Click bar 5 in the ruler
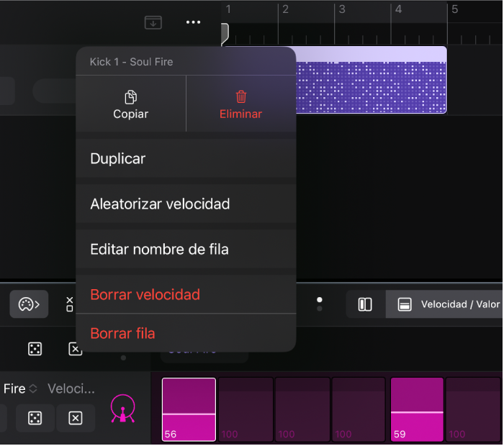The width and height of the screenshot is (504, 446). 454,9
